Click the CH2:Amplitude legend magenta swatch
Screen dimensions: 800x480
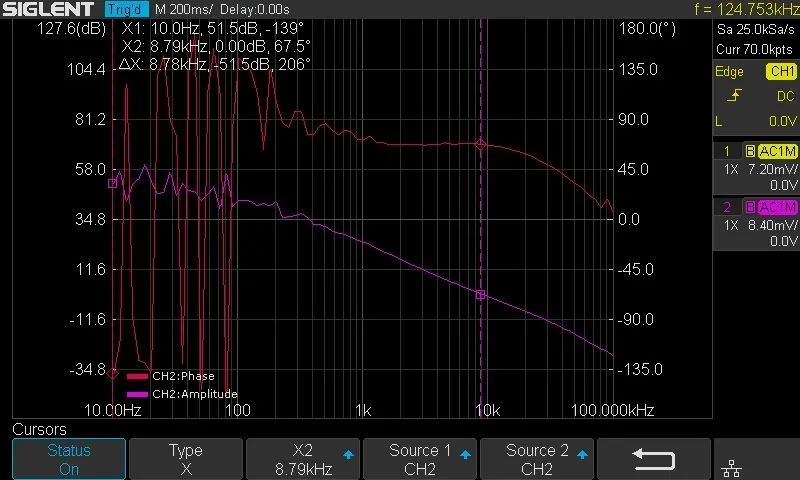click(137, 394)
